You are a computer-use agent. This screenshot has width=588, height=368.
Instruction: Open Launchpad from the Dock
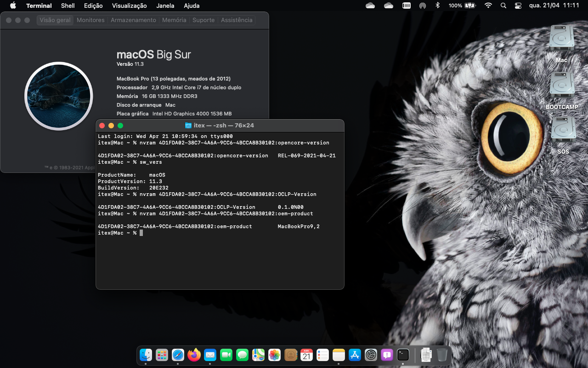(162, 355)
